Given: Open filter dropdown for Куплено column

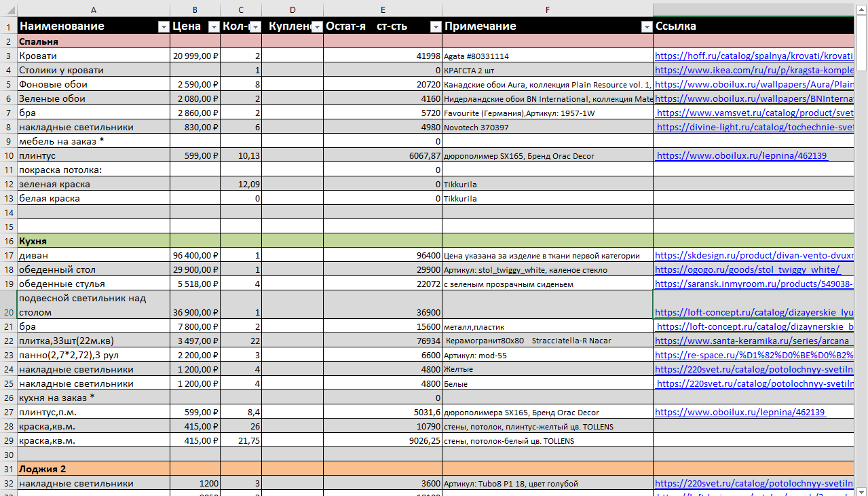Looking at the screenshot, I should [317, 26].
